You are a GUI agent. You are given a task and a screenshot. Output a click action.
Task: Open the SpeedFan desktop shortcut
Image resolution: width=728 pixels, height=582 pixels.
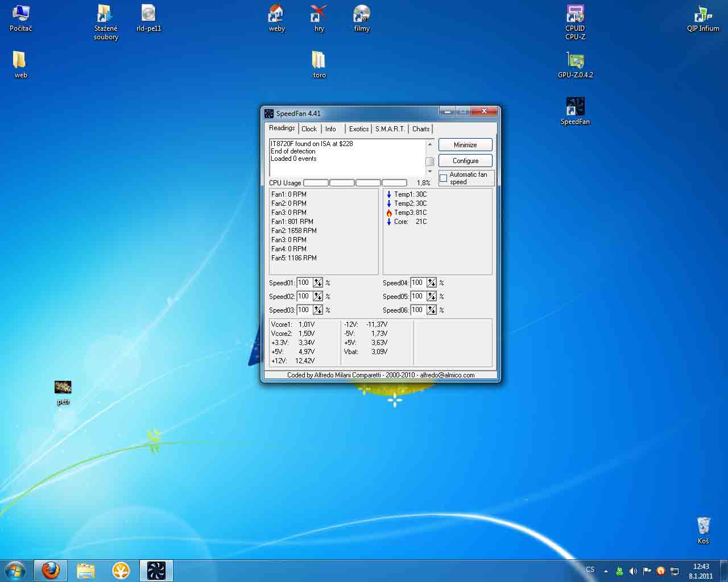[575, 107]
